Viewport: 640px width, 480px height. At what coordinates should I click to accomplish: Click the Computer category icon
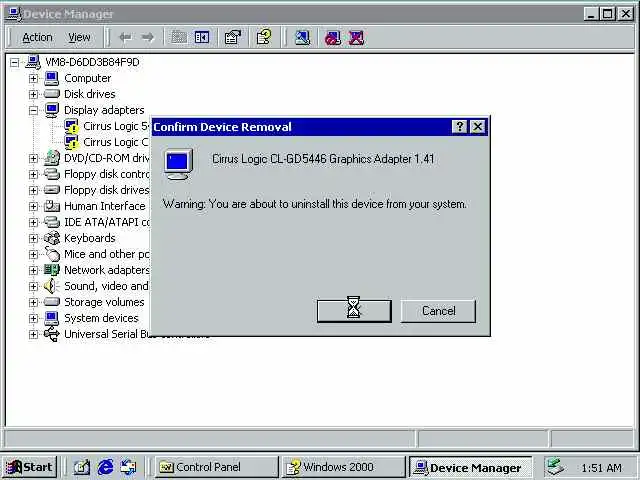52,78
